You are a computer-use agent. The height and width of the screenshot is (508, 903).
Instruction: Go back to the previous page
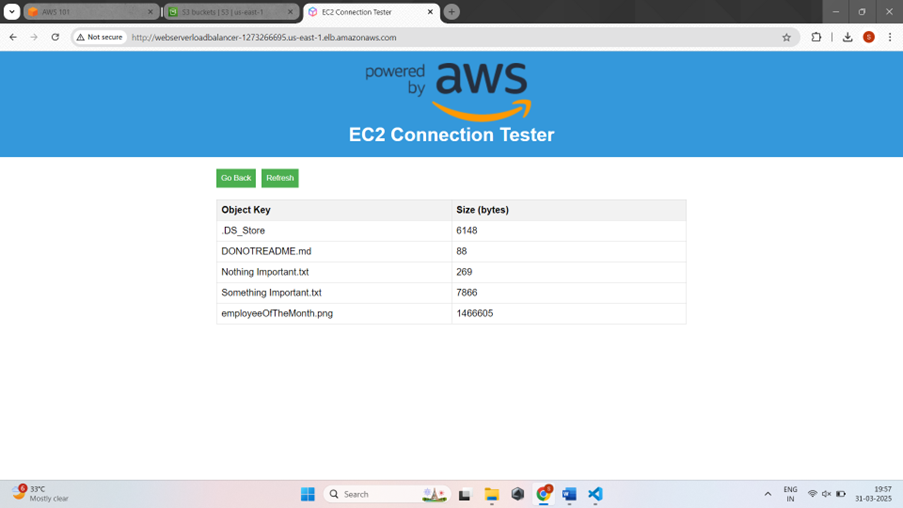pos(13,37)
